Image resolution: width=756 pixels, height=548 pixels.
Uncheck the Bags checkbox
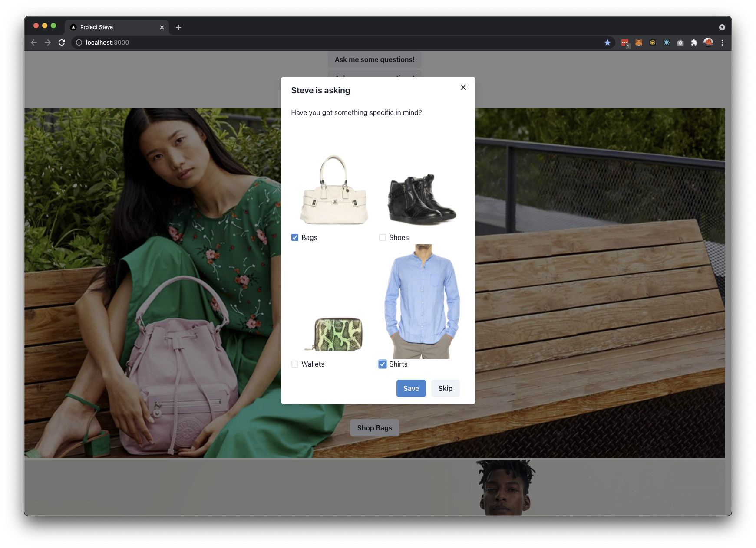(x=295, y=237)
